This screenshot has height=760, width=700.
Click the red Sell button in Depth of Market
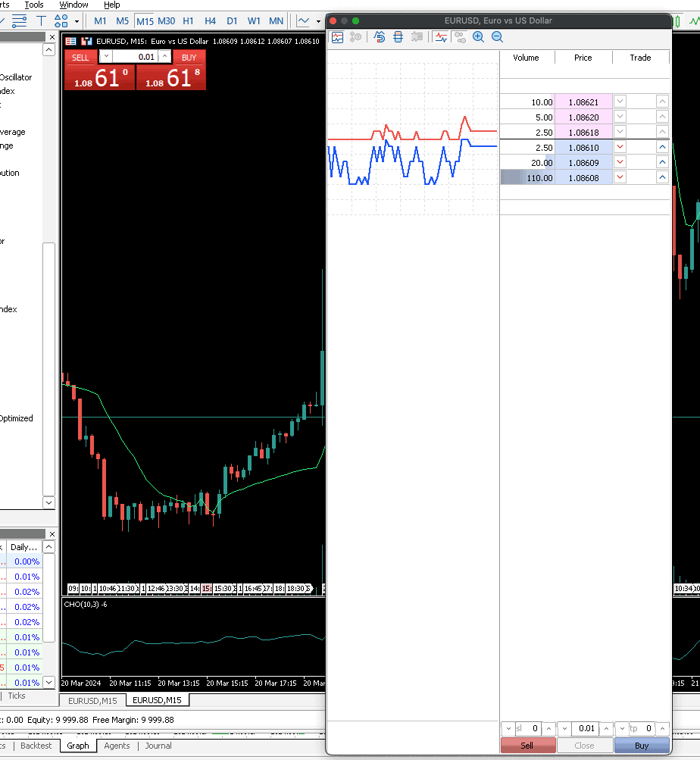(528, 746)
